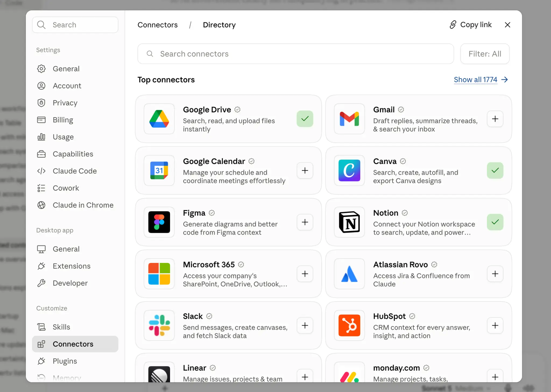This screenshot has height=392, width=551.
Task: Open Extensions settings
Action: (x=75, y=266)
